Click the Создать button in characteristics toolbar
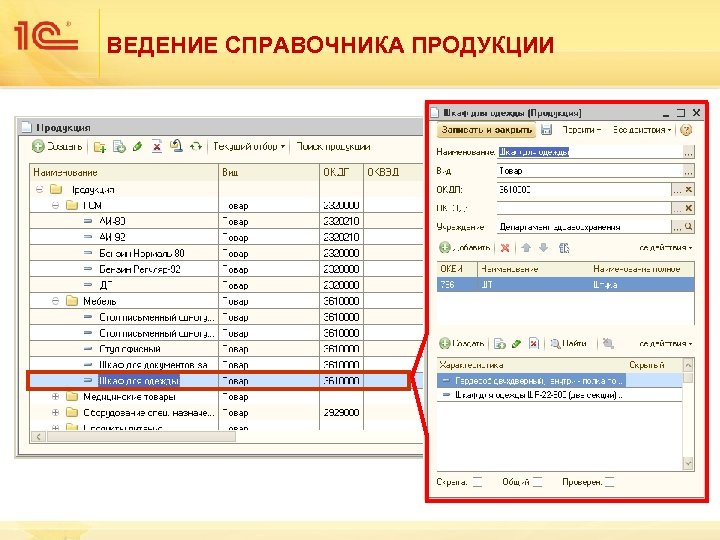Image resolution: width=720 pixels, height=540 pixels. 462,343
